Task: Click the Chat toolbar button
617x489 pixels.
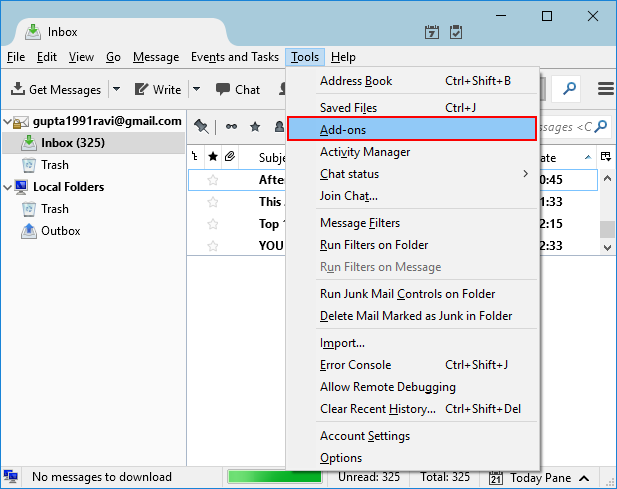Action: point(238,89)
